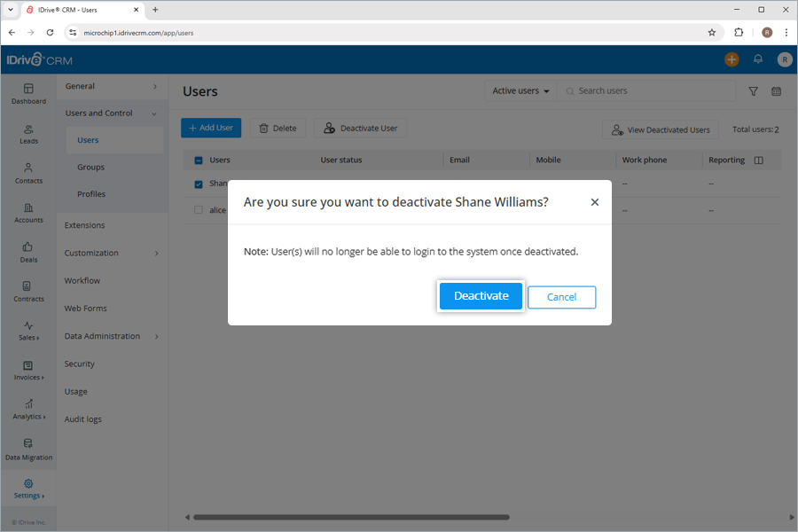Viewport: 798px width, 532px height.
Task: Open the calendar icon next to the filter
Action: [x=776, y=91]
